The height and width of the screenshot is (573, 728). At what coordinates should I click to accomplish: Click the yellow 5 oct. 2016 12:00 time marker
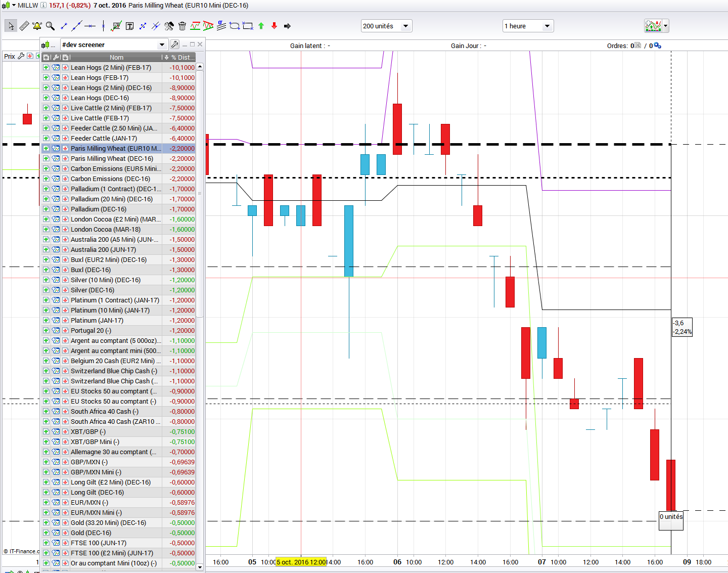pyautogui.click(x=301, y=562)
